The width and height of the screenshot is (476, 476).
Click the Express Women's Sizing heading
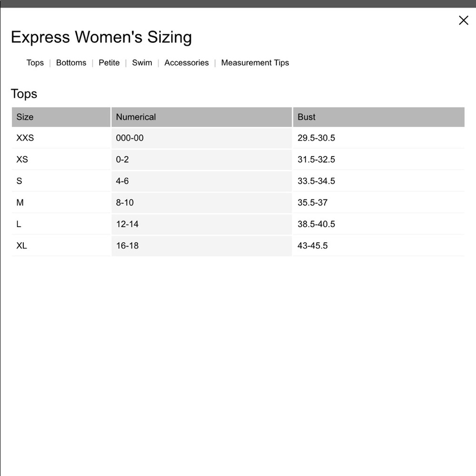pyautogui.click(x=101, y=37)
